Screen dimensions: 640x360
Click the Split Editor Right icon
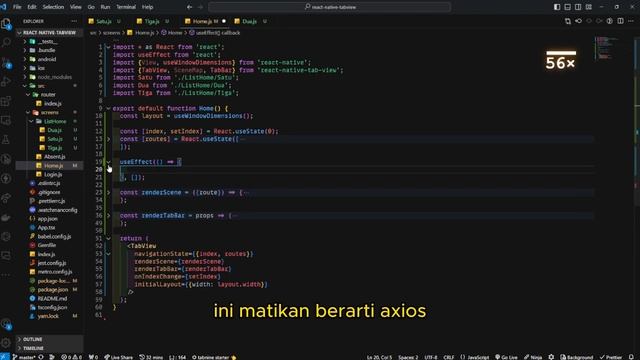[x=620, y=21]
